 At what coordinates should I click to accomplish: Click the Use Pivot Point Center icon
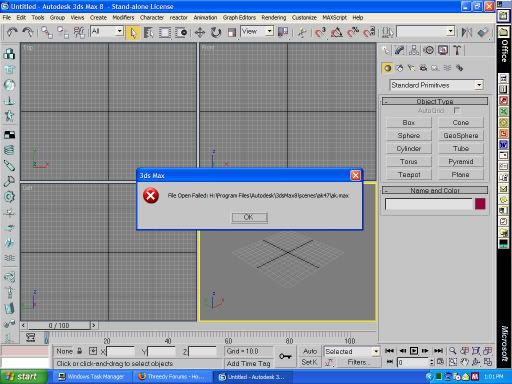[x=283, y=32]
